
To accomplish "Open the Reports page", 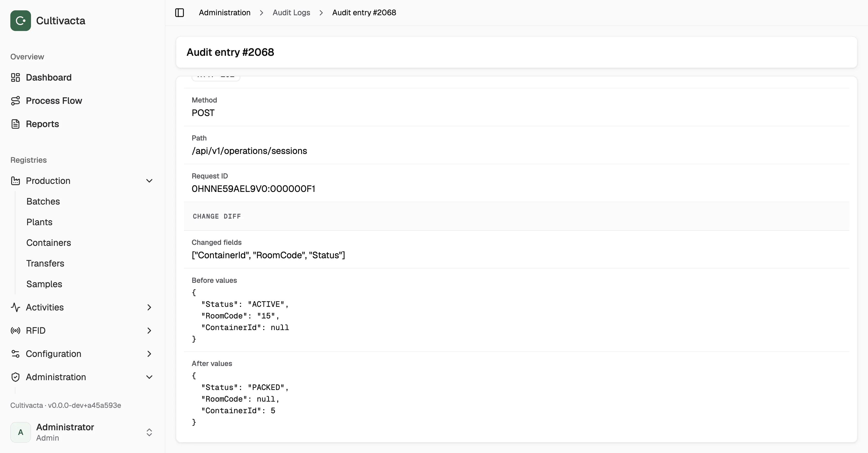I will point(42,124).
